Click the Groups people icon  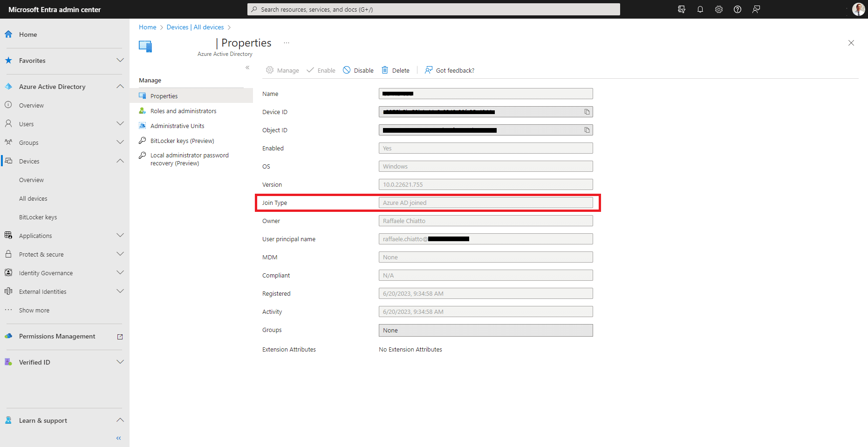point(8,142)
